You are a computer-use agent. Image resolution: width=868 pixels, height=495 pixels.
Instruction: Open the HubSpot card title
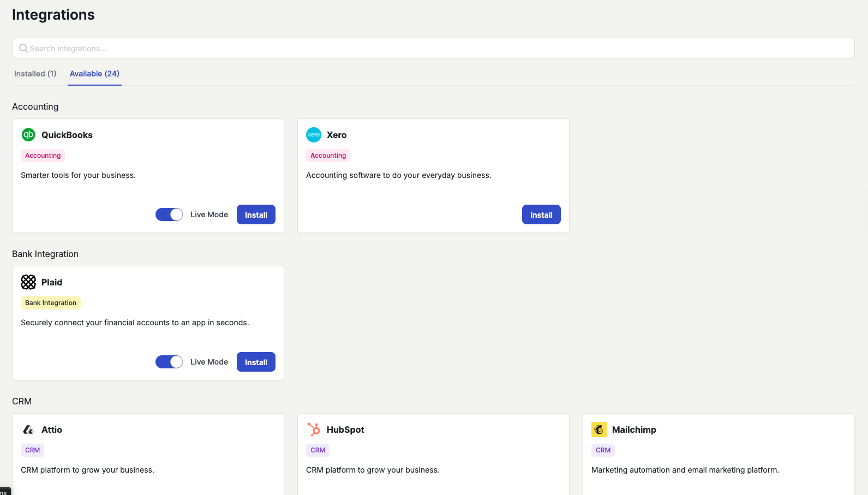tap(345, 430)
